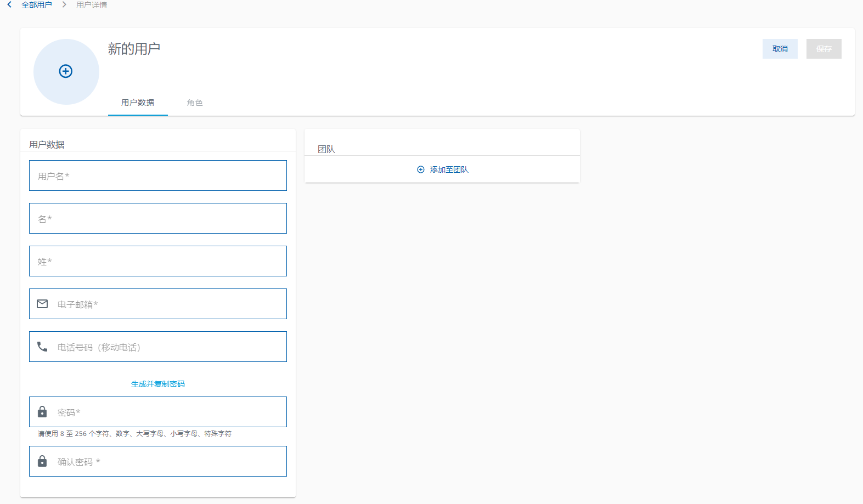
Task: Click the 添加至团队 link
Action: (x=449, y=169)
